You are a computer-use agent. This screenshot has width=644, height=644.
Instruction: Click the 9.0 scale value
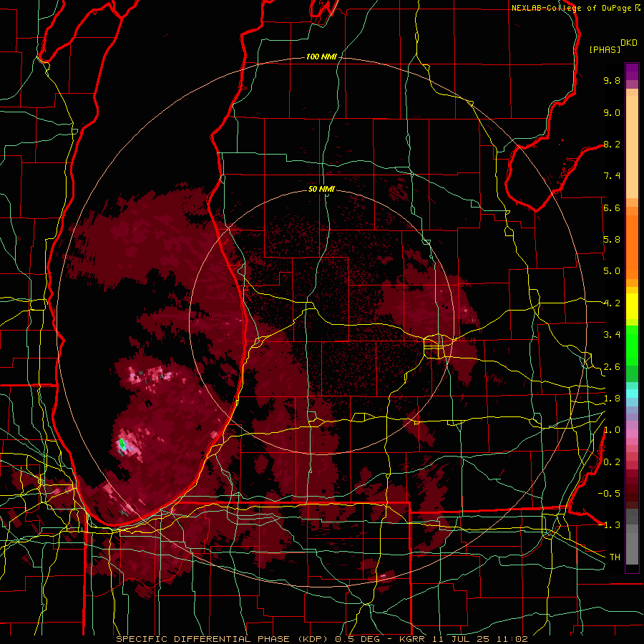click(612, 112)
